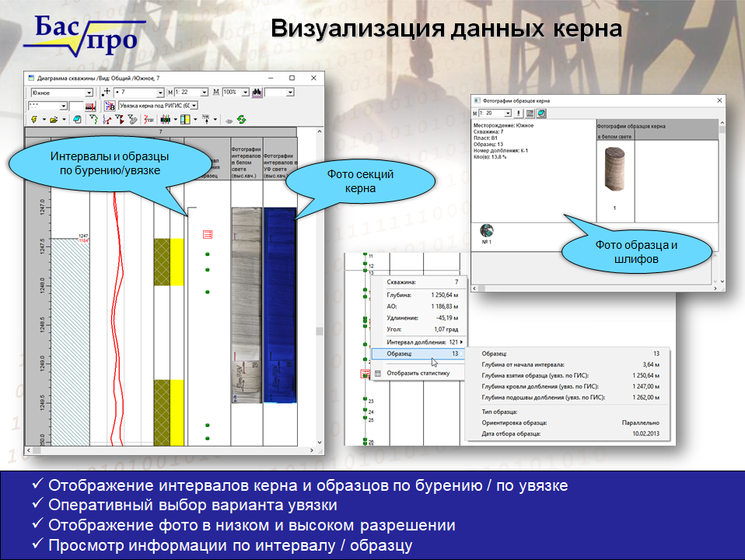The height and width of the screenshot is (560, 745).
Task: Select the Образец 13 context menu entry
Action: tap(418, 354)
